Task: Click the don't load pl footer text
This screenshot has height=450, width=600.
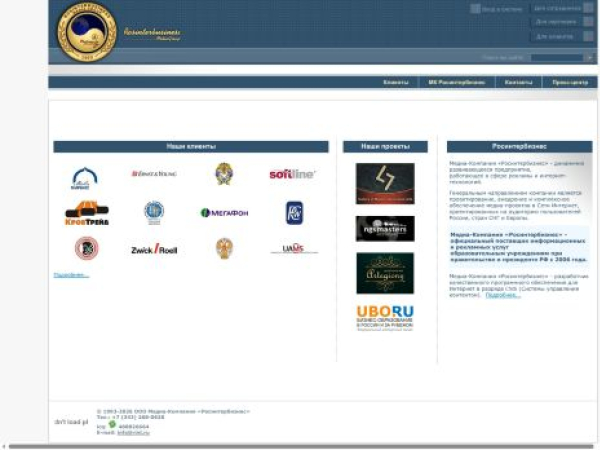Action: 71,422
